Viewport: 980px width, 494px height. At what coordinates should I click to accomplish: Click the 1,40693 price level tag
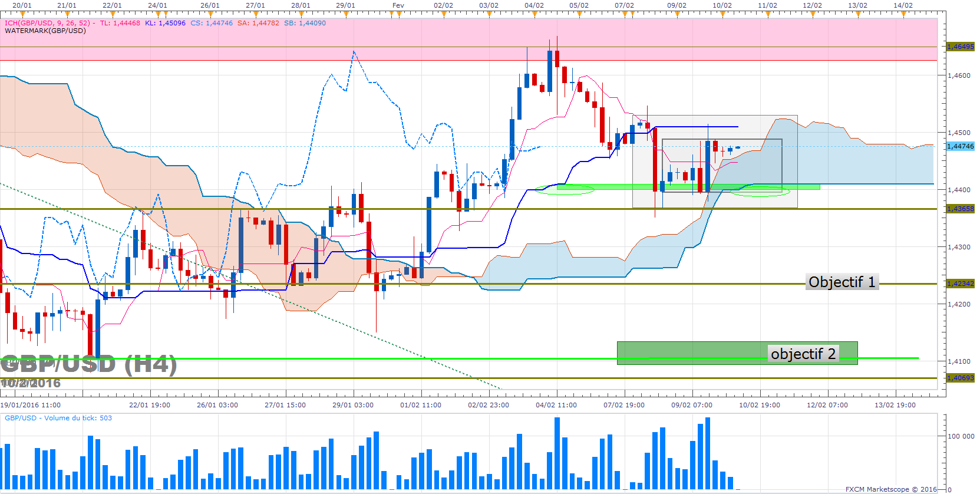click(x=960, y=378)
